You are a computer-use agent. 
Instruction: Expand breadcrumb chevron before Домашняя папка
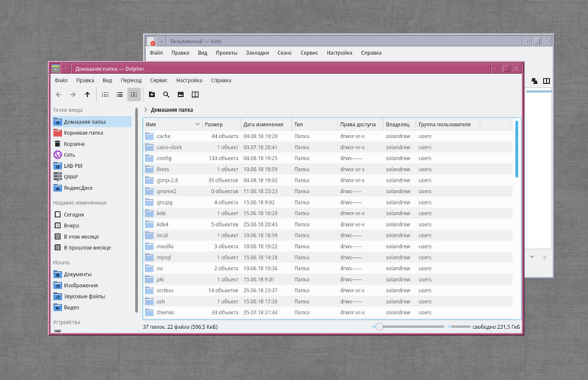146,110
